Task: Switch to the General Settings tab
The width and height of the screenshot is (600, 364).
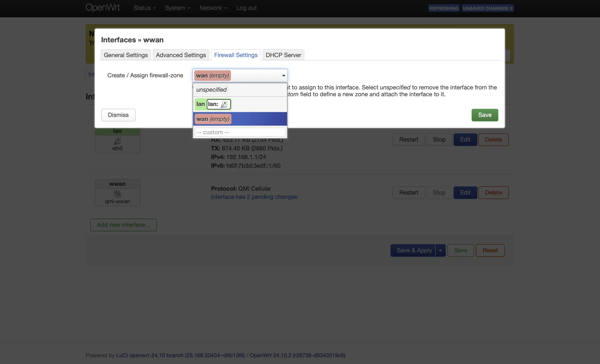Action: pos(126,55)
